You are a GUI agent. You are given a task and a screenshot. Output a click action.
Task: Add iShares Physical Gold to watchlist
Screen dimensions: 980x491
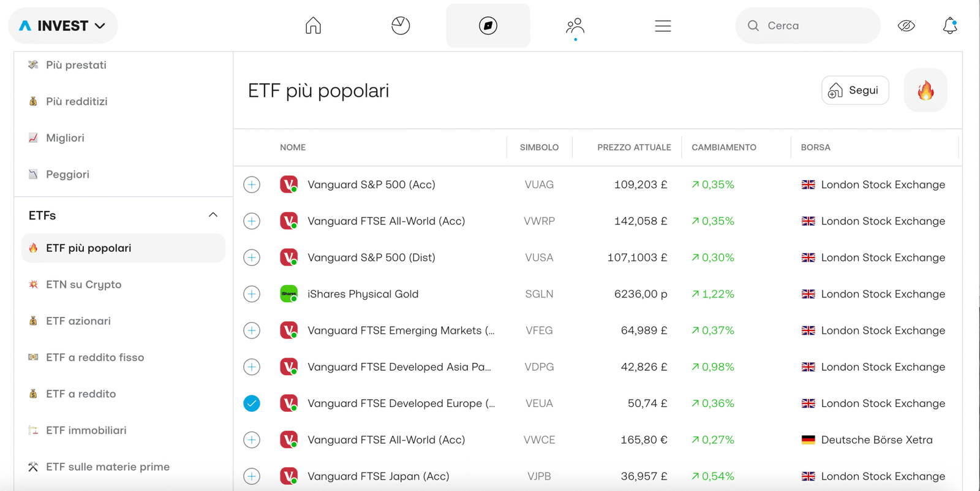pyautogui.click(x=252, y=294)
